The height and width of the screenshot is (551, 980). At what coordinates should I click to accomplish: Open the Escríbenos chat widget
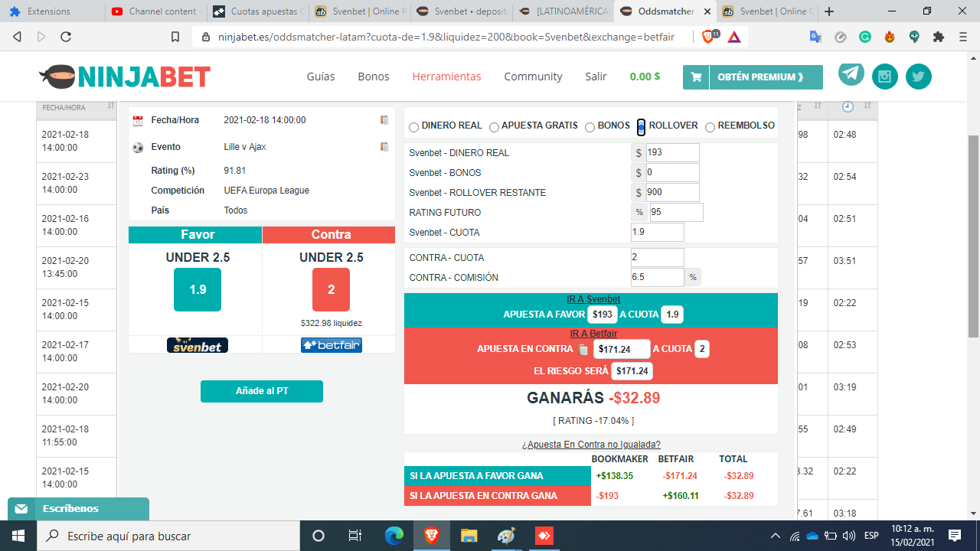tap(78, 509)
